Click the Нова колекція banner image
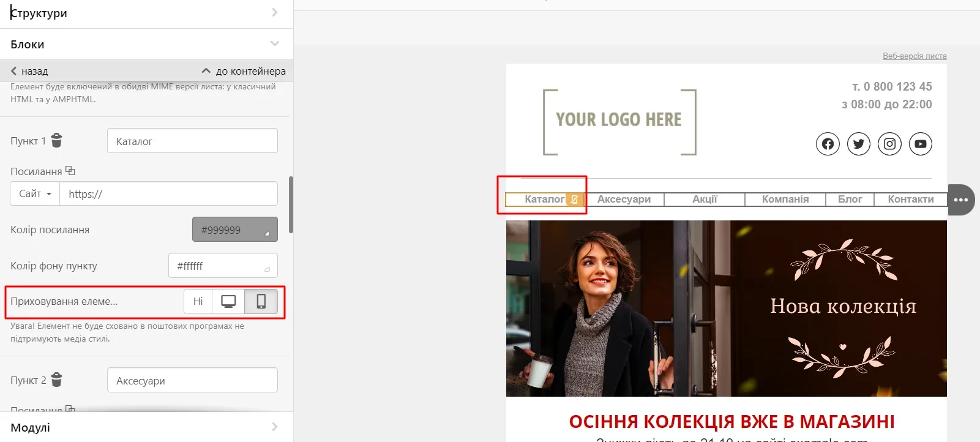The image size is (980, 442). click(727, 309)
